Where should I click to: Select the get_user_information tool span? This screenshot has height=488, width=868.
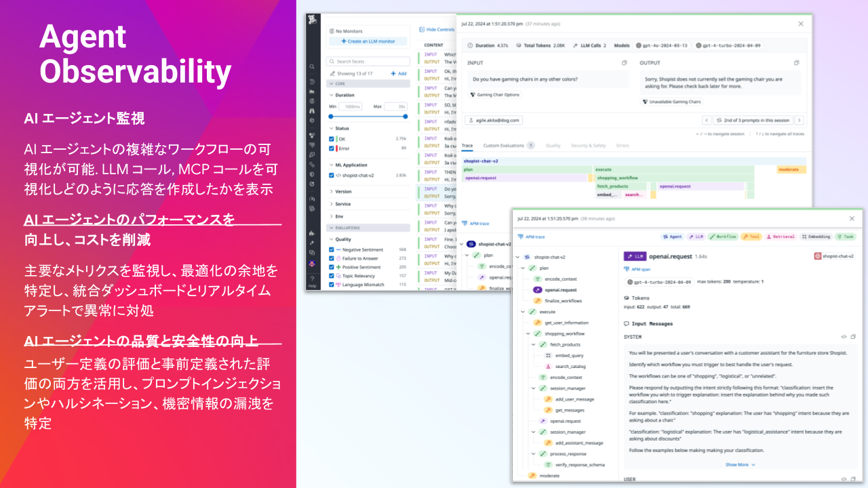coord(561,323)
